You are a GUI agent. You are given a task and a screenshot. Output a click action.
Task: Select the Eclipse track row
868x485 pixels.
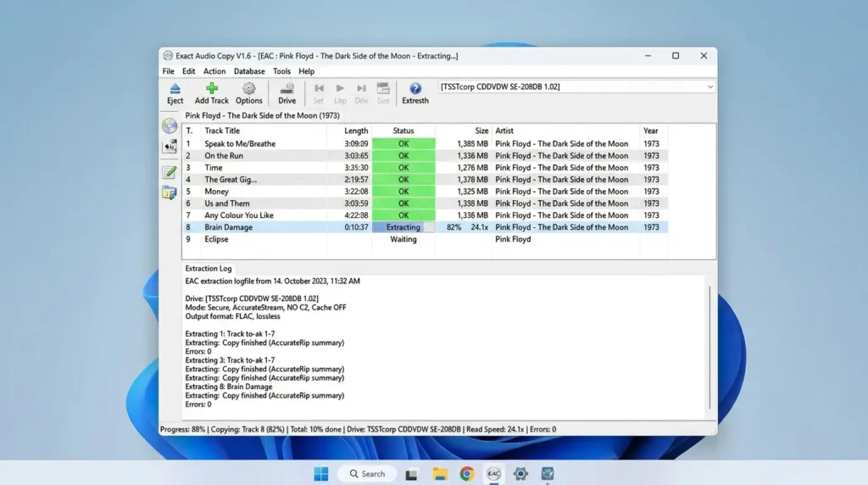pyautogui.click(x=426, y=239)
